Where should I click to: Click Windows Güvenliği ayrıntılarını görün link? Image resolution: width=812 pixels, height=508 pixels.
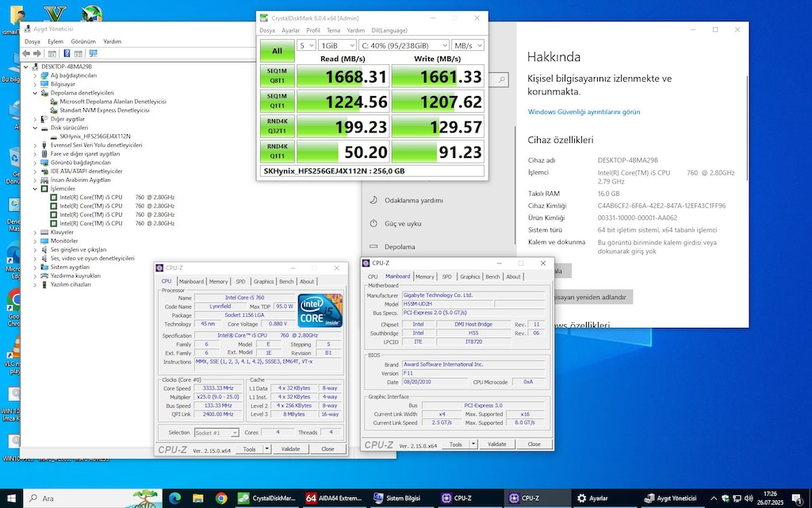tap(584, 112)
